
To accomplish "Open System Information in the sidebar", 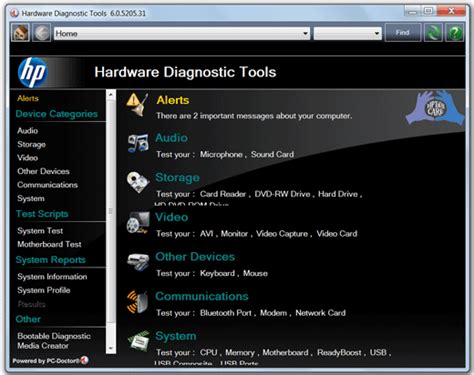I will [x=52, y=277].
